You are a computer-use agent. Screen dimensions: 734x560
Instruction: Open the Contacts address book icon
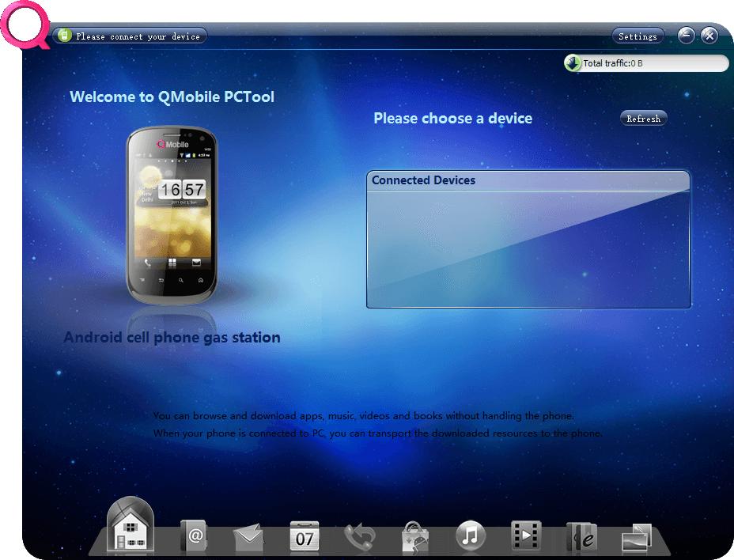[x=193, y=535]
